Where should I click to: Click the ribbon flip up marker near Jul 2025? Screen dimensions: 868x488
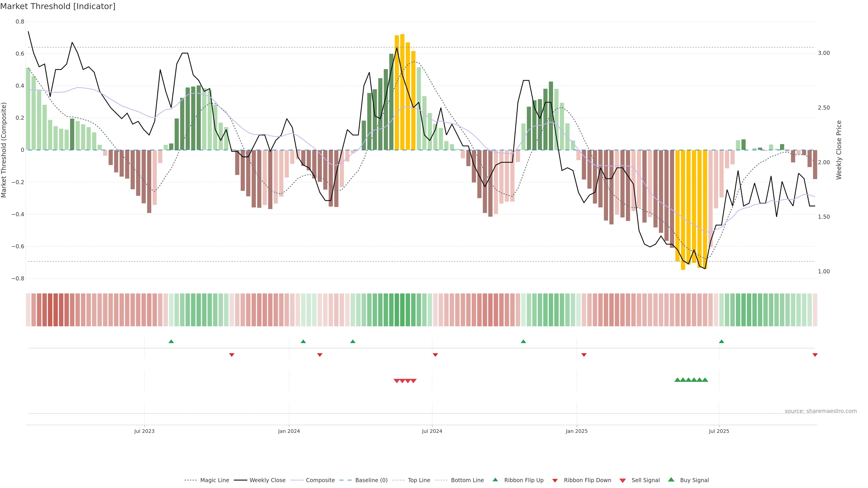(x=722, y=342)
